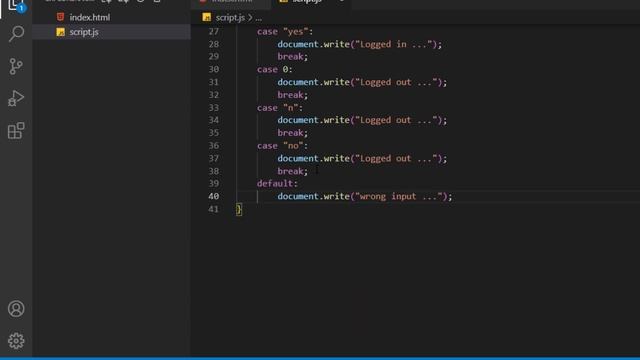Click the script.js breadcrumb
The width and height of the screenshot is (640, 360).
tap(230, 18)
